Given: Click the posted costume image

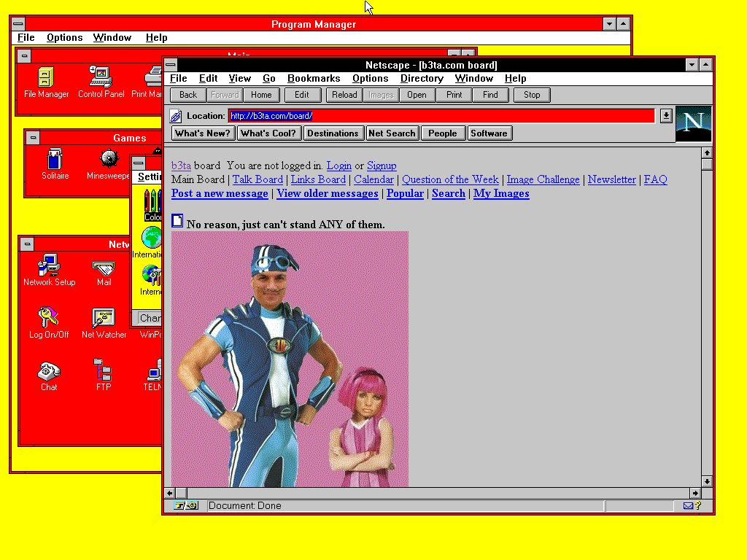Looking at the screenshot, I should (290, 359).
